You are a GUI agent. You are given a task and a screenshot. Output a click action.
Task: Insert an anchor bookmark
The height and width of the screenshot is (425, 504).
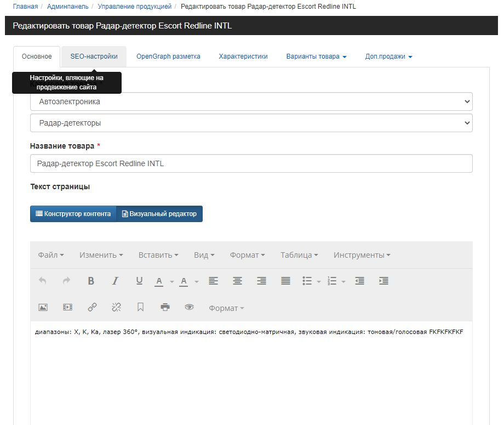[140, 307]
